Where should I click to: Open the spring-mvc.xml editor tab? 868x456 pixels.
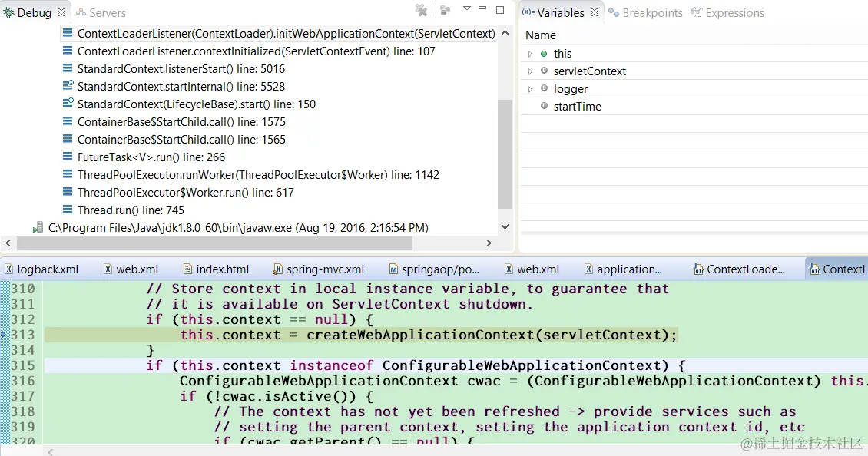coord(319,269)
